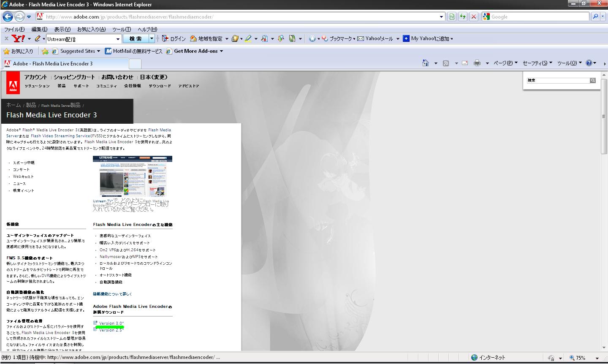Screen dimensions: 608x364
Task: Click the 地域を指定 region button
Action: (206, 38)
